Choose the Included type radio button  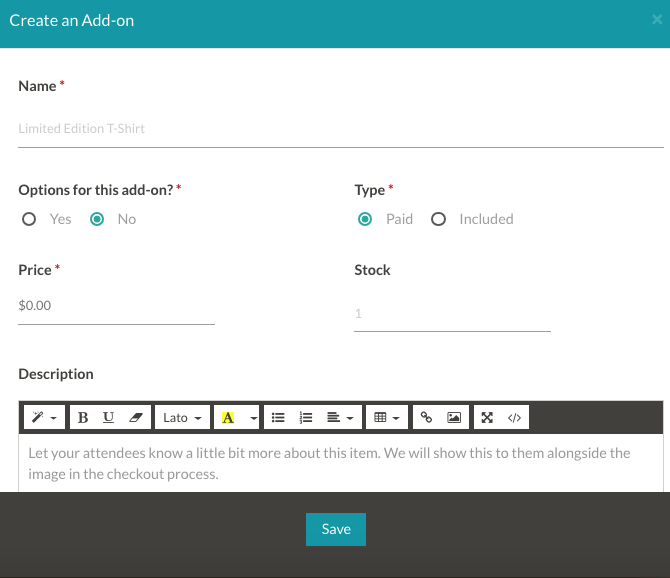(x=438, y=219)
